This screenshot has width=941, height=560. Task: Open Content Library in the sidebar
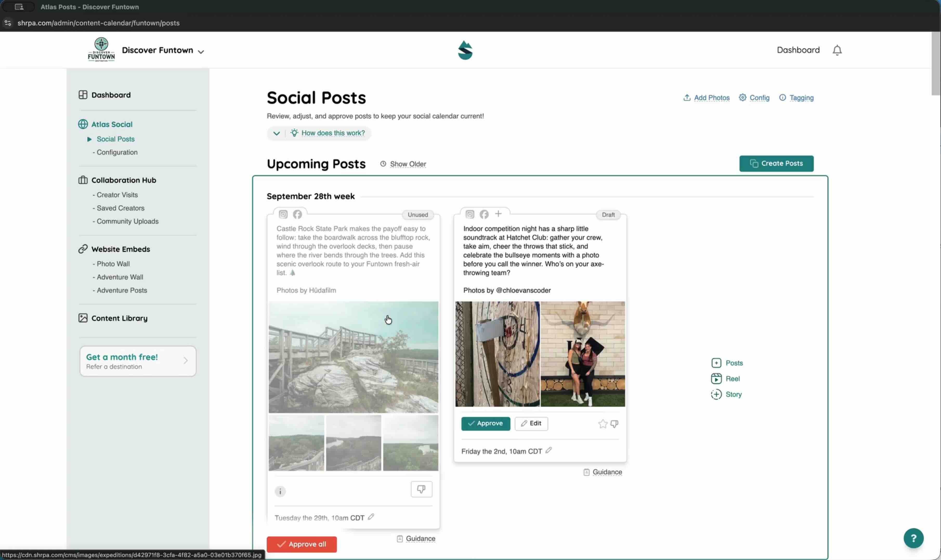[x=113, y=318]
